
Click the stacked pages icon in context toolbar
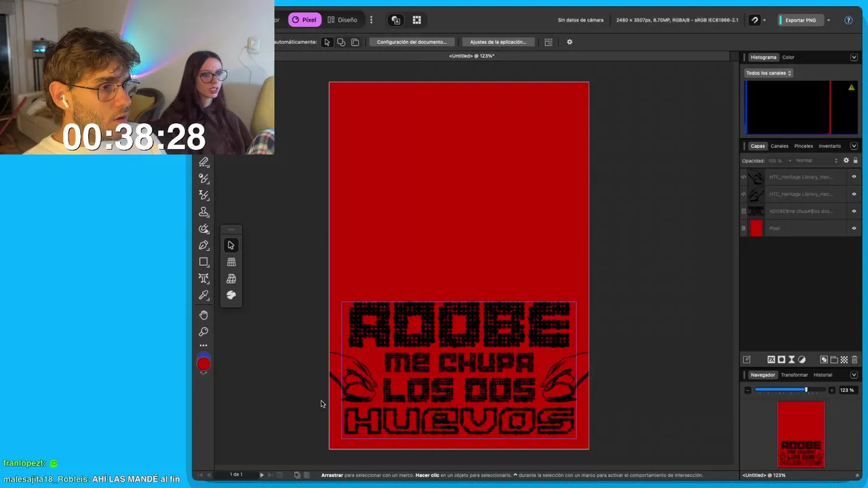click(x=355, y=42)
